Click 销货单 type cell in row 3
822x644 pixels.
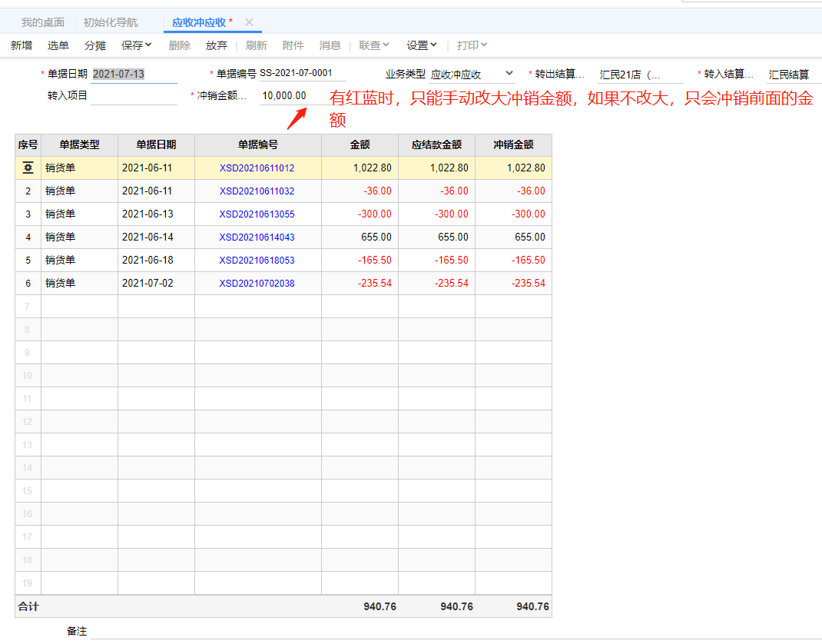pos(80,214)
